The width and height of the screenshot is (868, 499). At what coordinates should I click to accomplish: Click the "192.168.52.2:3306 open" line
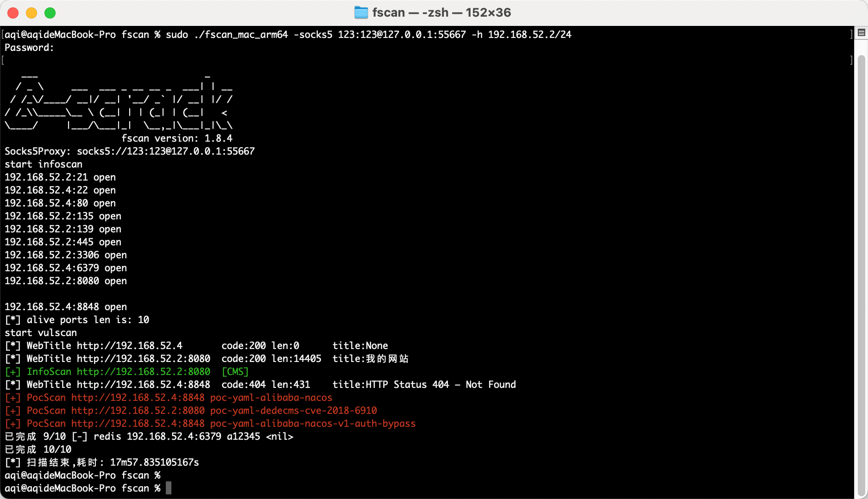[x=66, y=255]
